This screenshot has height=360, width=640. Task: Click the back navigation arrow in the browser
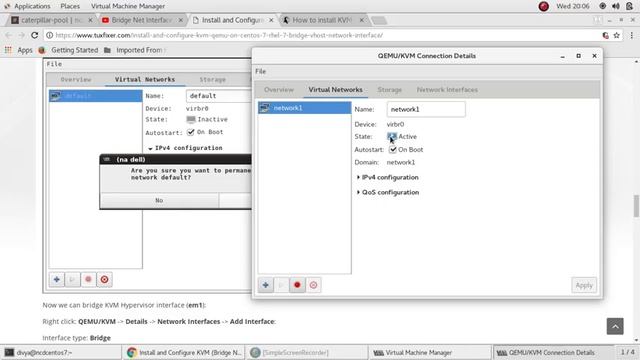point(9,35)
